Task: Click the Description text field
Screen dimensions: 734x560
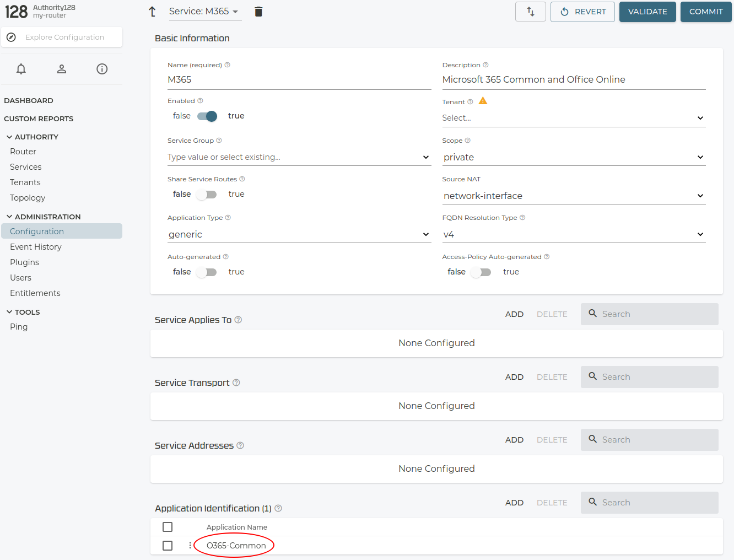Action: click(x=573, y=80)
